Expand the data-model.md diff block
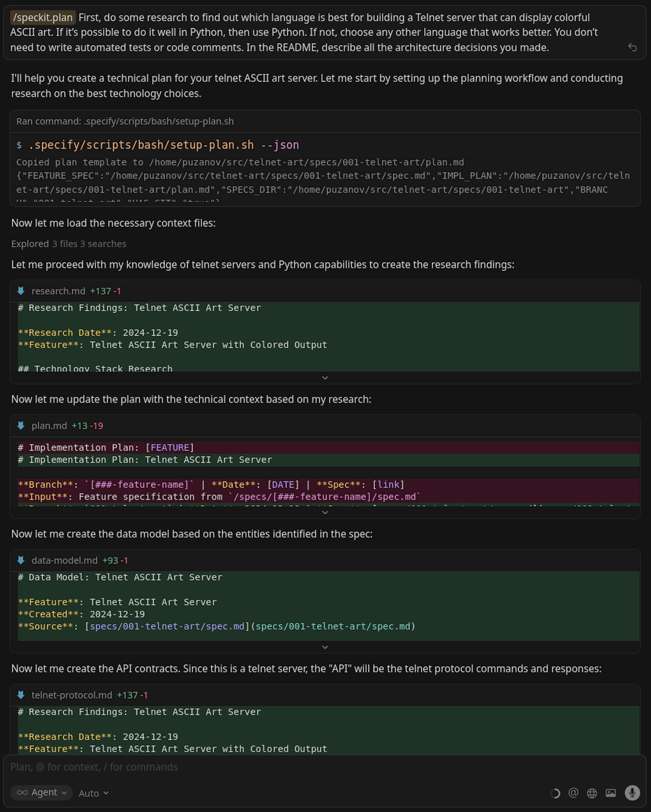 [x=325, y=647]
